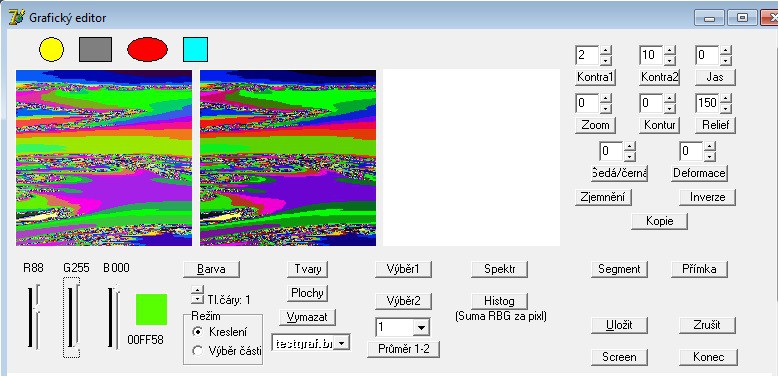Select the Výběr části radio option
The height and width of the screenshot is (376, 778).
tap(197, 351)
